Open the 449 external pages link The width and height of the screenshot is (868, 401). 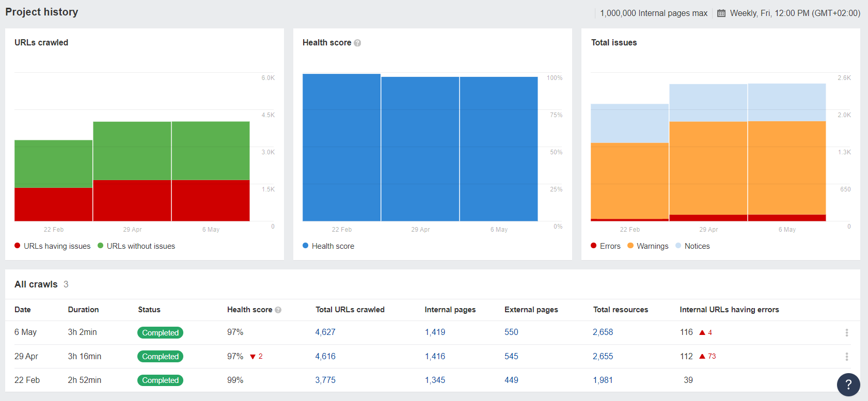(x=511, y=380)
